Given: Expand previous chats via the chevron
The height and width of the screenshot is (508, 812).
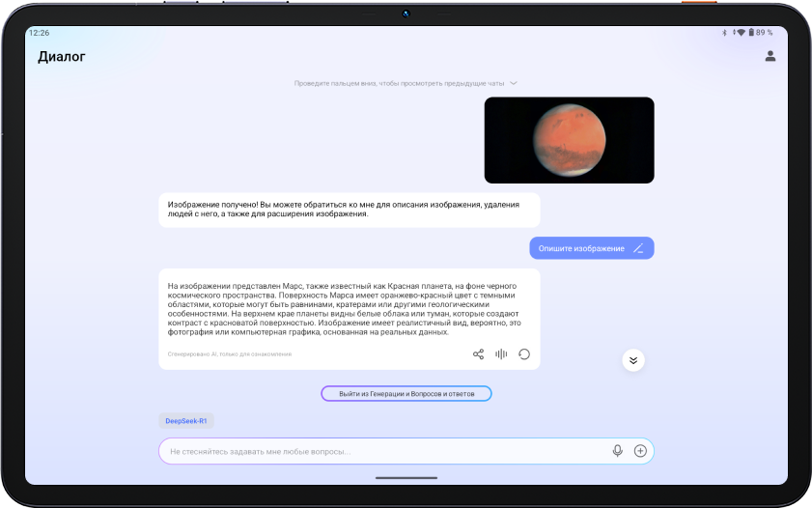Looking at the screenshot, I should tap(514, 84).
